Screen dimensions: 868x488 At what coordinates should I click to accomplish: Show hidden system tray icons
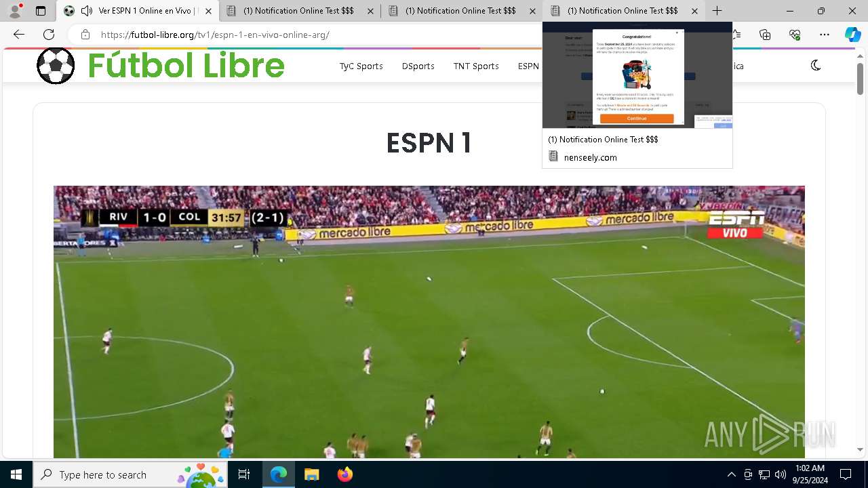point(731,474)
